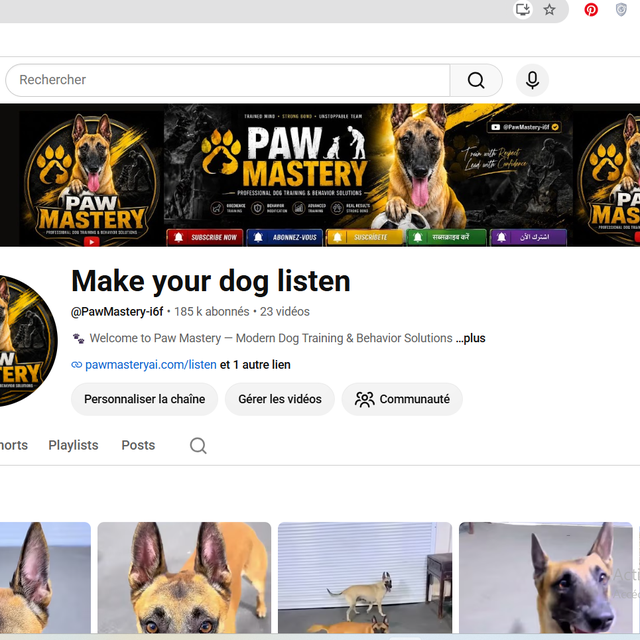Click the magnifier search button
The width and height of the screenshot is (640, 640).
476,80
